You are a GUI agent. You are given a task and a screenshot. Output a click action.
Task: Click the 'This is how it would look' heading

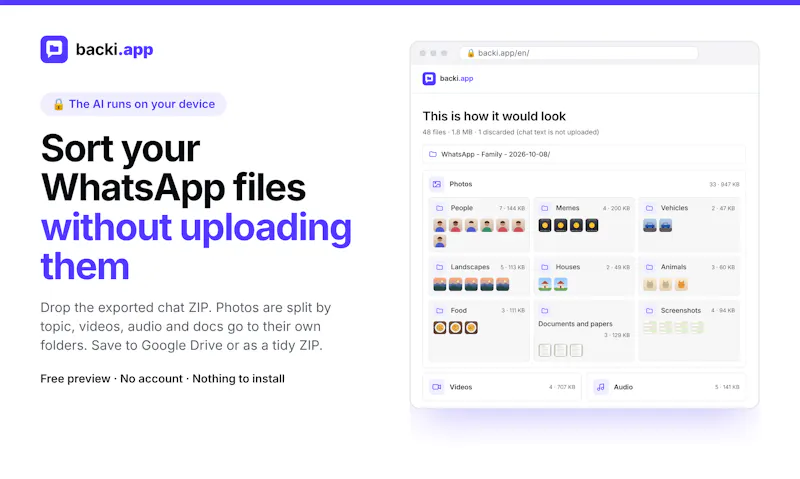494,116
